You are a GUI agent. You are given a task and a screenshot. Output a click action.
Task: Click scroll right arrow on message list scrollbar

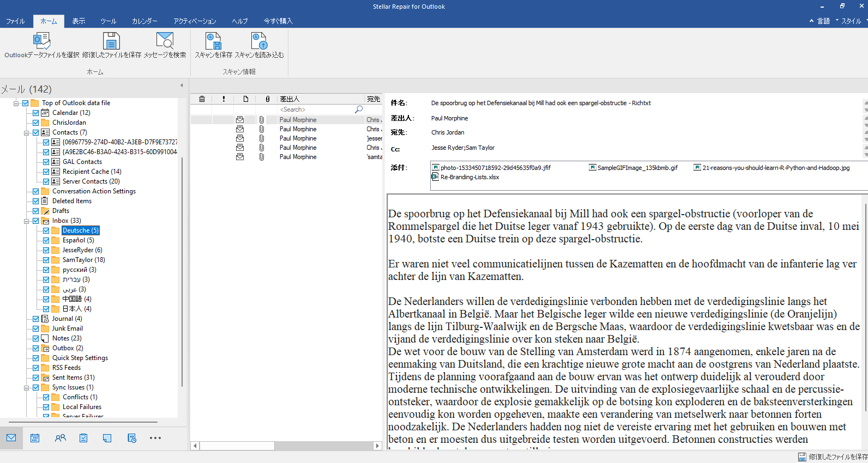point(377,446)
